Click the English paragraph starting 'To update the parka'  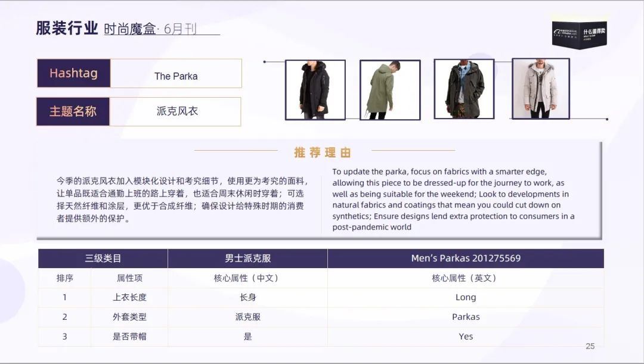point(453,200)
